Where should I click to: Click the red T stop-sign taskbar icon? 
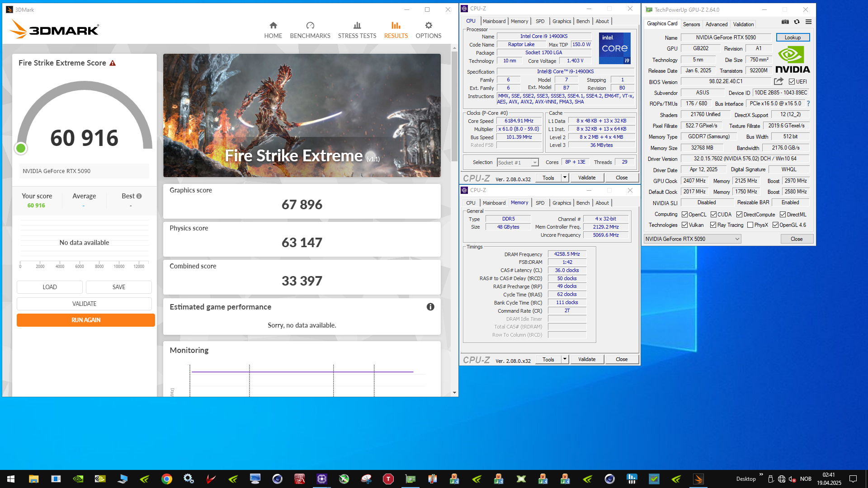point(388,479)
